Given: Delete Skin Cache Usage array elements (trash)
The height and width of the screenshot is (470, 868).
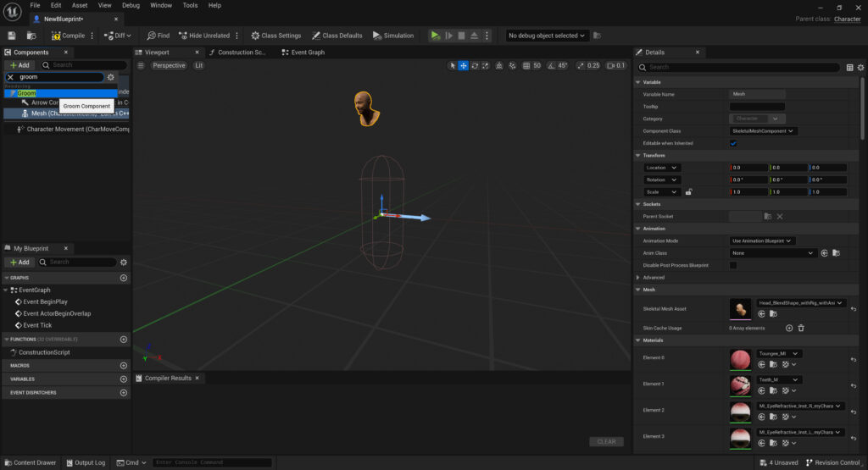Looking at the screenshot, I should (801, 328).
